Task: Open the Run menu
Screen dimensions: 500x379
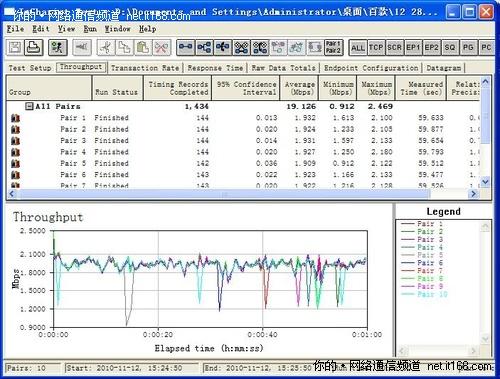Action: [90, 29]
